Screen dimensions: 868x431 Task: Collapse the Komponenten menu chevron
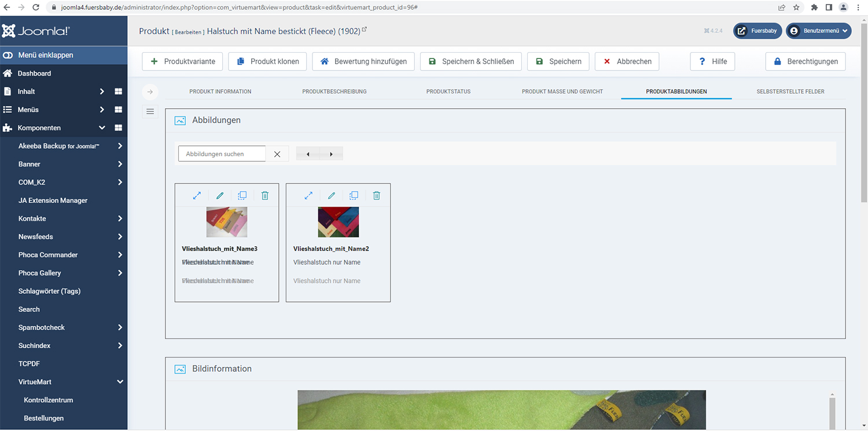[102, 128]
